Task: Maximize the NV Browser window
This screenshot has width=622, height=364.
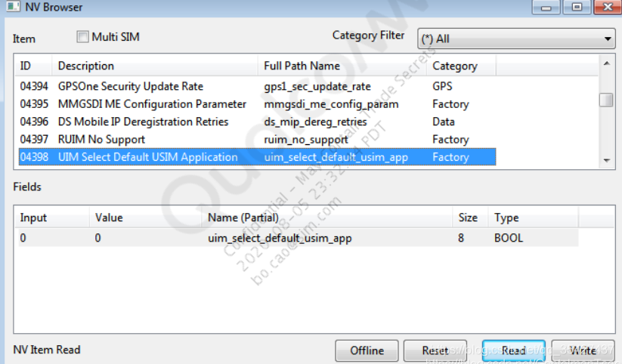Action: [x=577, y=7]
